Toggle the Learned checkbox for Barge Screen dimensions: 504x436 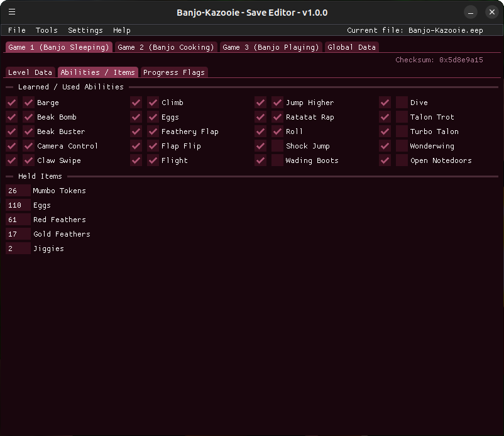(x=12, y=103)
